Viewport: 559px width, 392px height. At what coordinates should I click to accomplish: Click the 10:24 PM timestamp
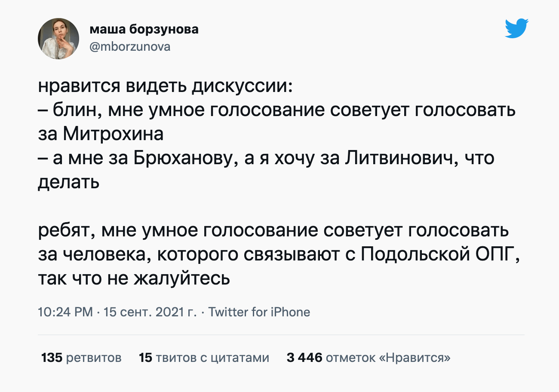(65, 312)
